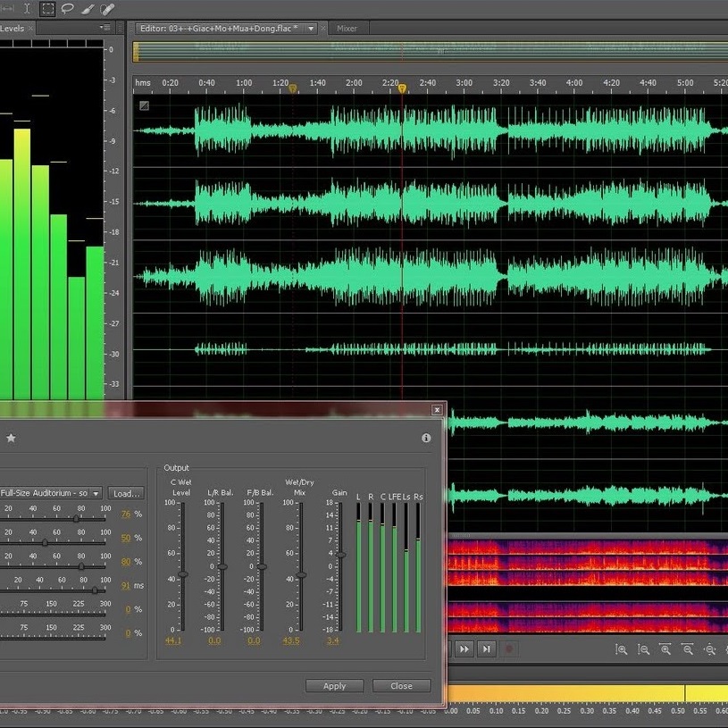Click the Zoom Out Time icon
This screenshot has height=728, width=728.
tap(688, 649)
